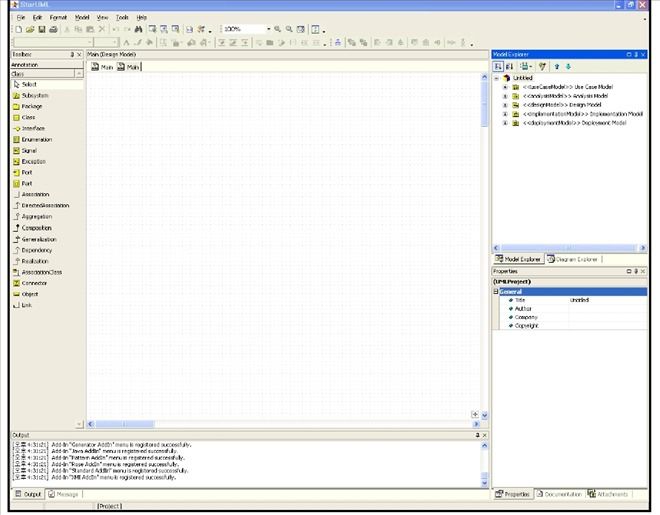Click the down arrow in Model Explorer toolbar

[568, 66]
